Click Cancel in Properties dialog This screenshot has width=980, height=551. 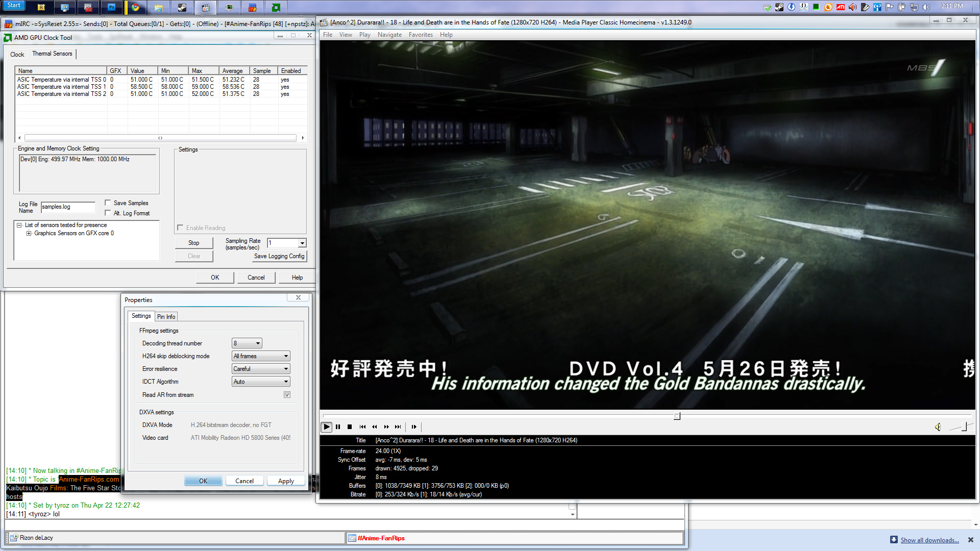[244, 481]
